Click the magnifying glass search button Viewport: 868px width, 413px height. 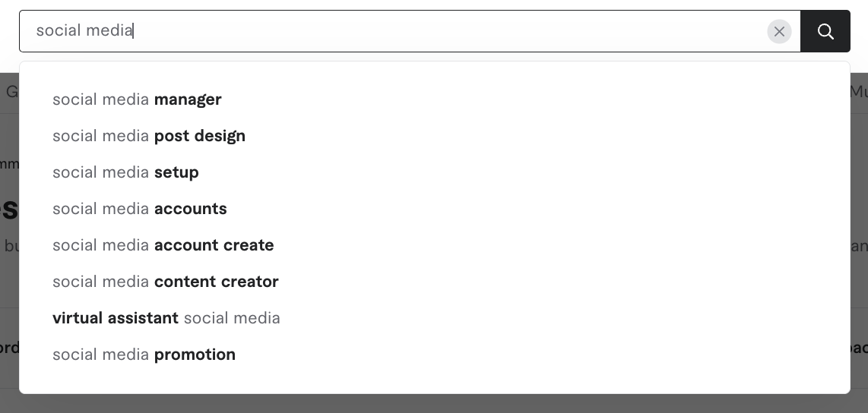pyautogui.click(x=825, y=31)
